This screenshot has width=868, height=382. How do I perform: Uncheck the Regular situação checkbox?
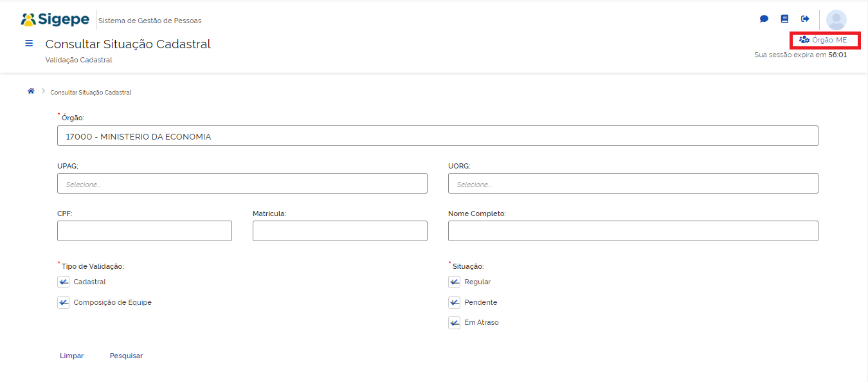point(454,282)
